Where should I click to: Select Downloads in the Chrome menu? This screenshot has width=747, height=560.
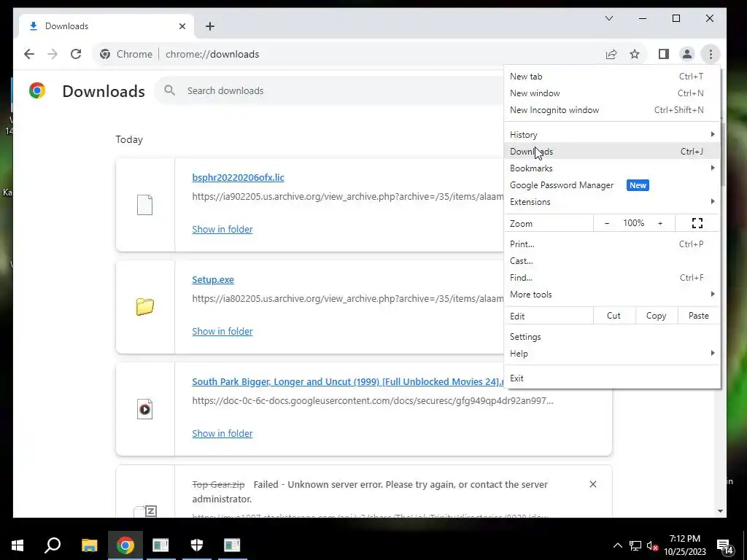tap(612, 152)
